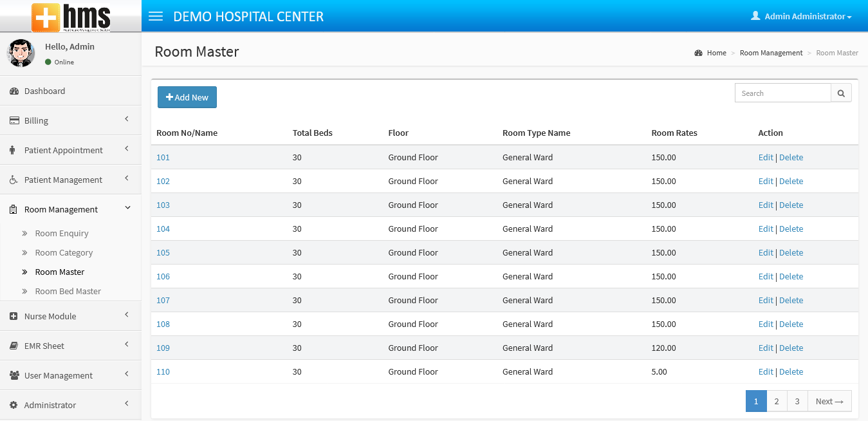This screenshot has width=868, height=421.
Task: Collapse the Room Management menu chevron
Action: tap(127, 208)
